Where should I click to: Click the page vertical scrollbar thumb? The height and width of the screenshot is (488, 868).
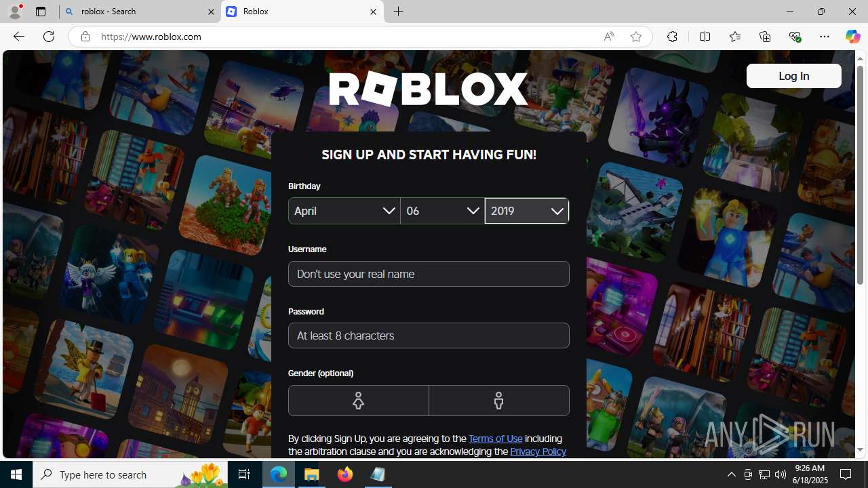(860, 176)
